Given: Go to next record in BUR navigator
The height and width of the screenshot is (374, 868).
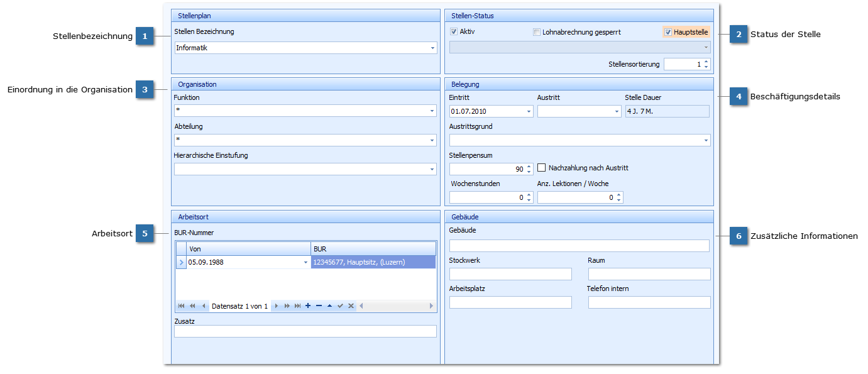Looking at the screenshot, I should [277, 306].
